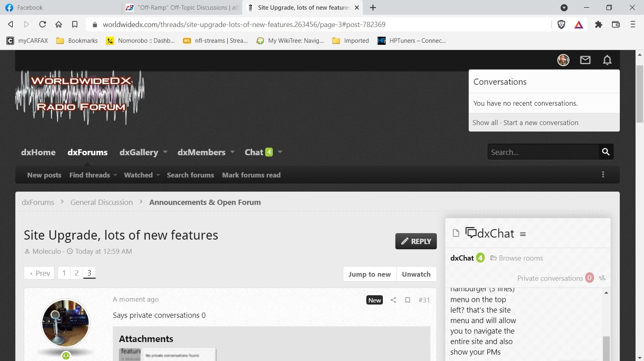644x361 pixels.
Task: Go to page 2 of thread
Action: (77, 273)
